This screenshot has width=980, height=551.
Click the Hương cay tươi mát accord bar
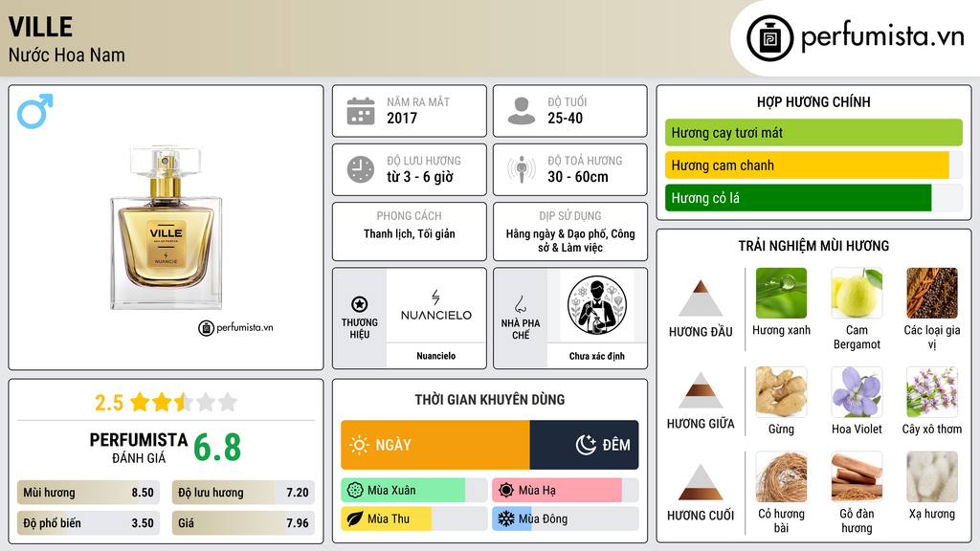tap(813, 132)
